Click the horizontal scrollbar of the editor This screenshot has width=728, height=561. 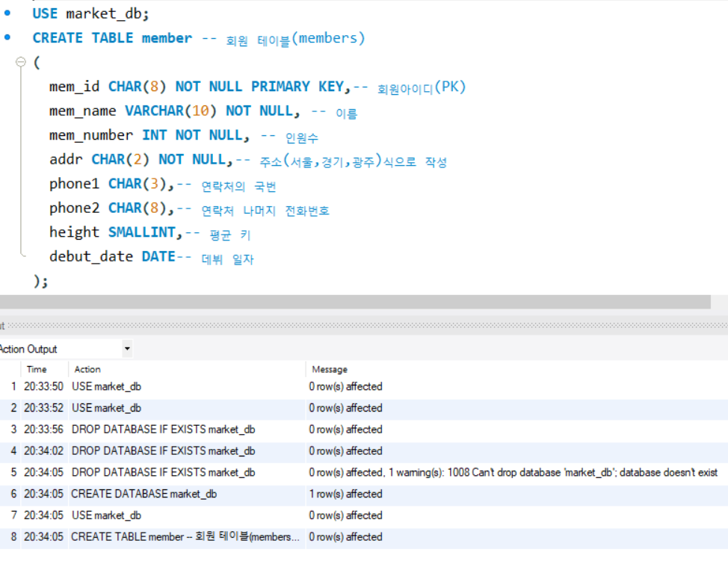click(355, 302)
